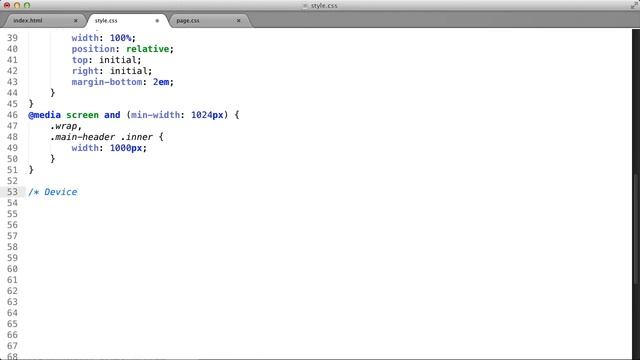Screen dimensions: 640x360
Task: Click the '/* Device' comment text
Action: coord(53,192)
